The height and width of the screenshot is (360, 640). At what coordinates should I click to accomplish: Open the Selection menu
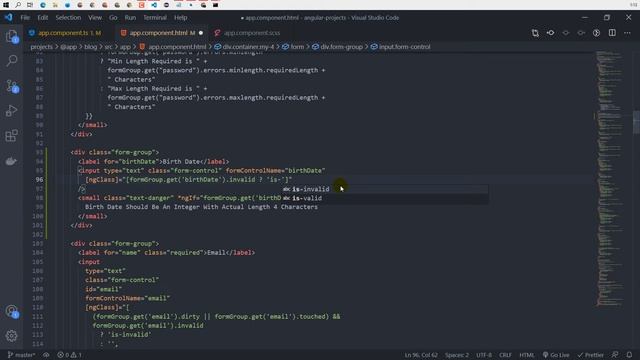click(68, 18)
